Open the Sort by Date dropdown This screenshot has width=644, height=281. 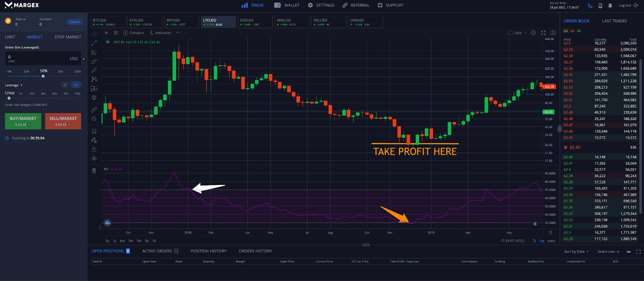(576, 252)
